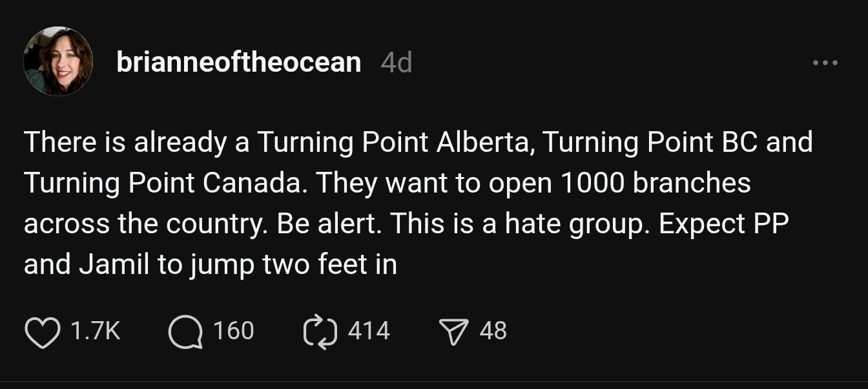View the 414 reposts count

click(x=369, y=331)
